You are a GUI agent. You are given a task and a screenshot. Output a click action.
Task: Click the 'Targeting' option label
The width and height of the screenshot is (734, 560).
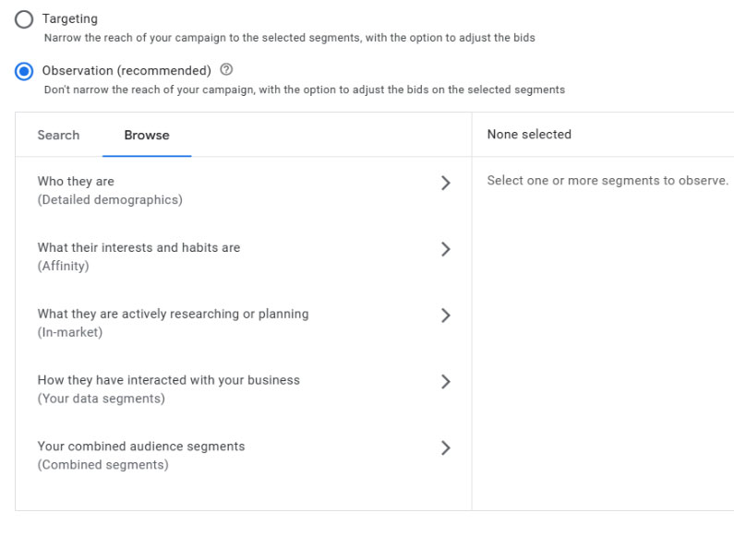tap(69, 18)
